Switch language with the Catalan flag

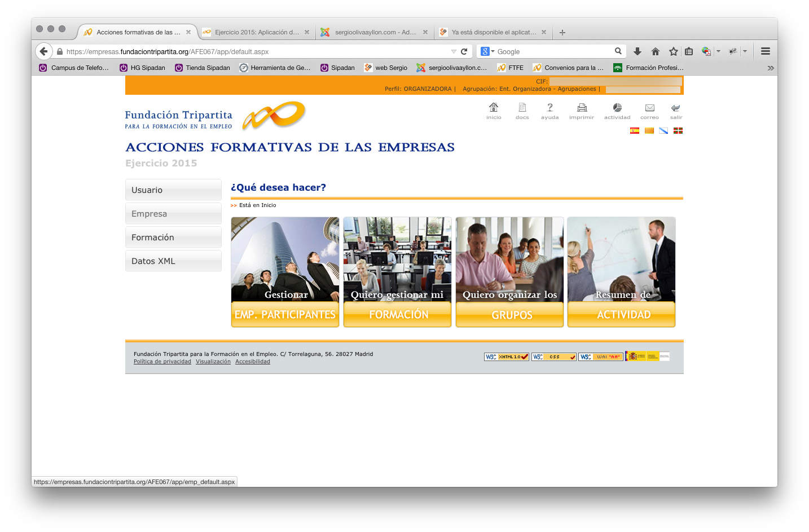click(649, 130)
